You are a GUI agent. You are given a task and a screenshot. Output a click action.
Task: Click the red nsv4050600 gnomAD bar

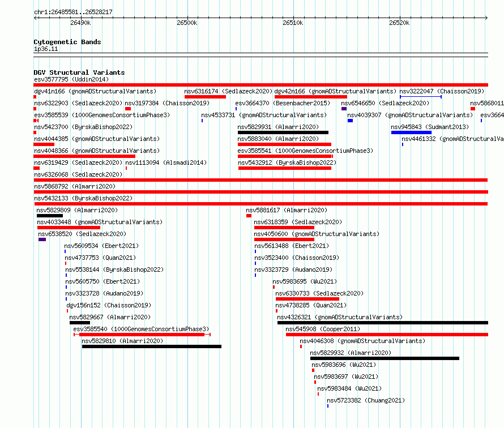click(x=284, y=239)
